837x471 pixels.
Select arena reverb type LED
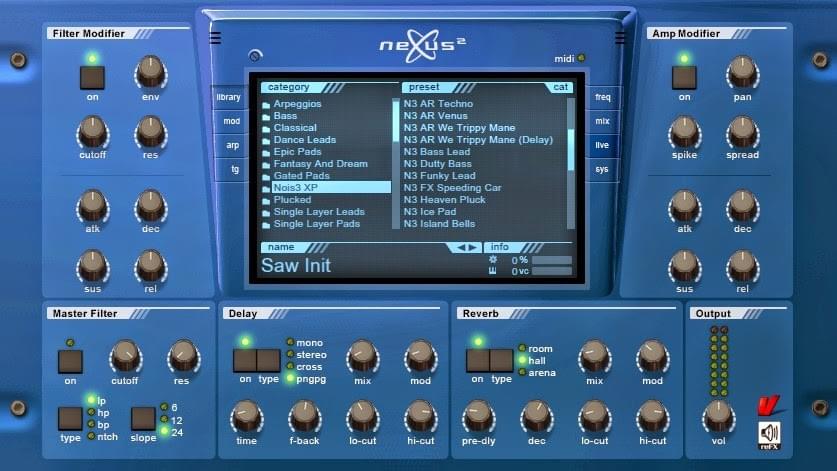coord(523,372)
